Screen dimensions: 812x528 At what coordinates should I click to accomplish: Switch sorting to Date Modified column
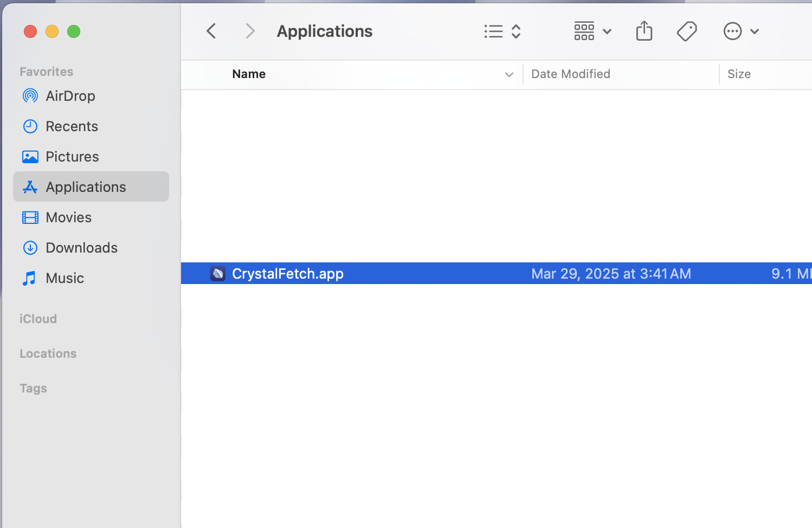click(570, 74)
